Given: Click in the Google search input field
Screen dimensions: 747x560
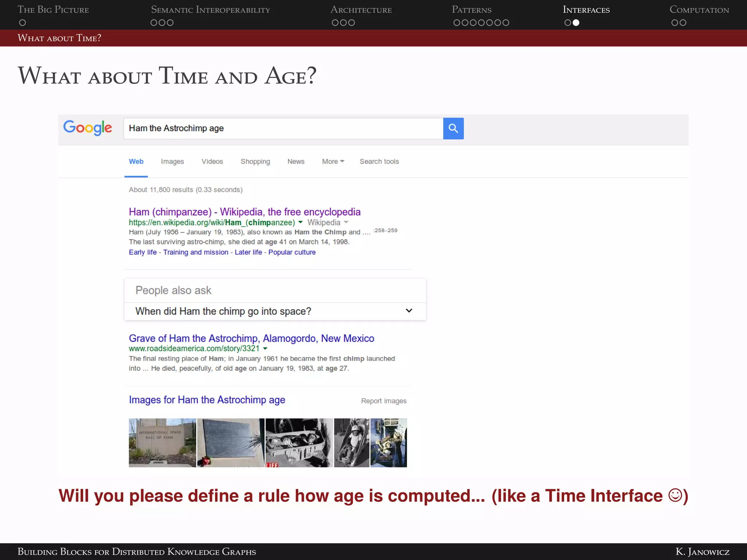Looking at the screenshot, I should [283, 128].
